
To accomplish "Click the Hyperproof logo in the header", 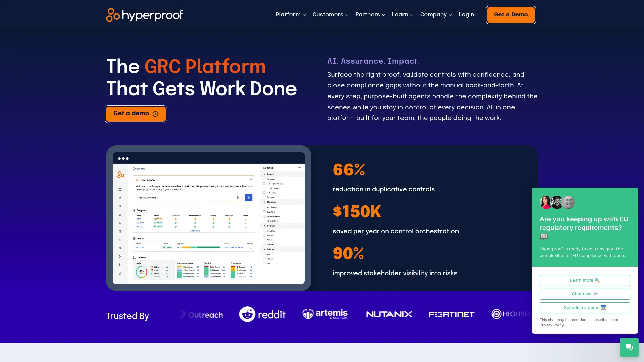I will click(x=145, y=15).
